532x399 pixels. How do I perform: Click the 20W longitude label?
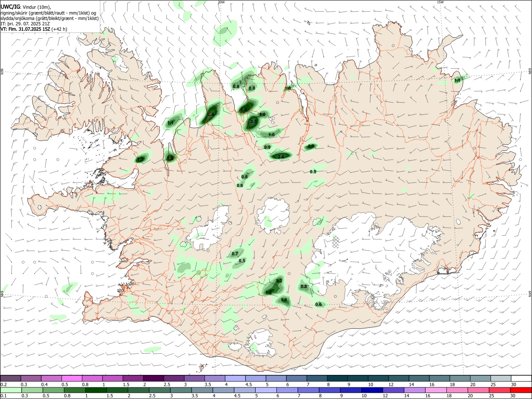(x=221, y=2)
